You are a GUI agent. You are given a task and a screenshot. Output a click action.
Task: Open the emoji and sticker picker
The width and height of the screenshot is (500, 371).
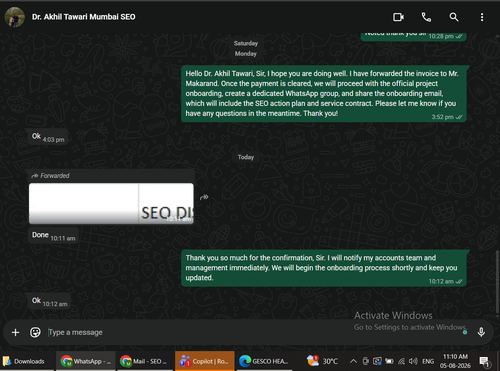pyautogui.click(x=35, y=332)
